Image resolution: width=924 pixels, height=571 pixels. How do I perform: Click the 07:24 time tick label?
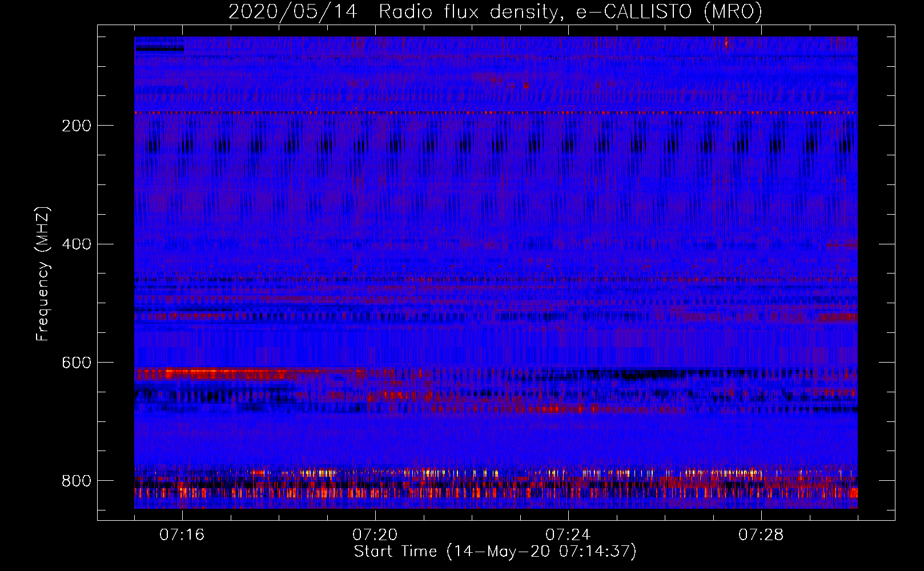[x=568, y=535]
